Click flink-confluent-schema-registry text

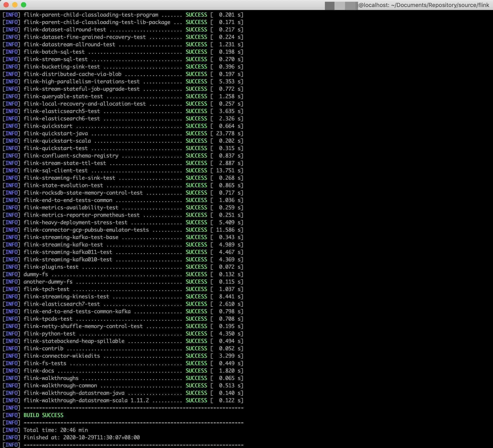coord(71,156)
